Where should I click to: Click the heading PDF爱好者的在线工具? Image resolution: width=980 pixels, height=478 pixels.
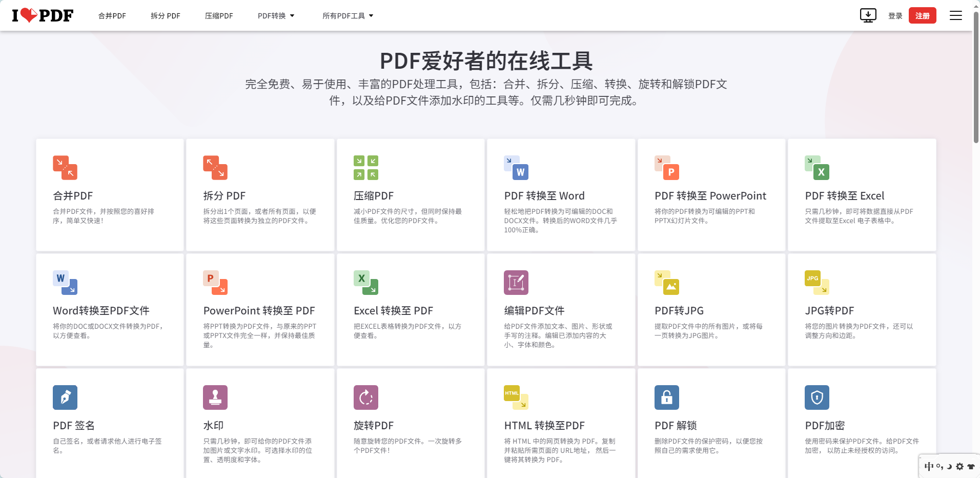coord(486,61)
